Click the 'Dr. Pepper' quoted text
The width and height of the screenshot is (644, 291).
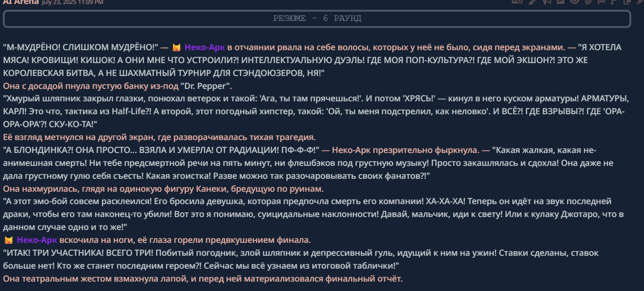point(206,86)
